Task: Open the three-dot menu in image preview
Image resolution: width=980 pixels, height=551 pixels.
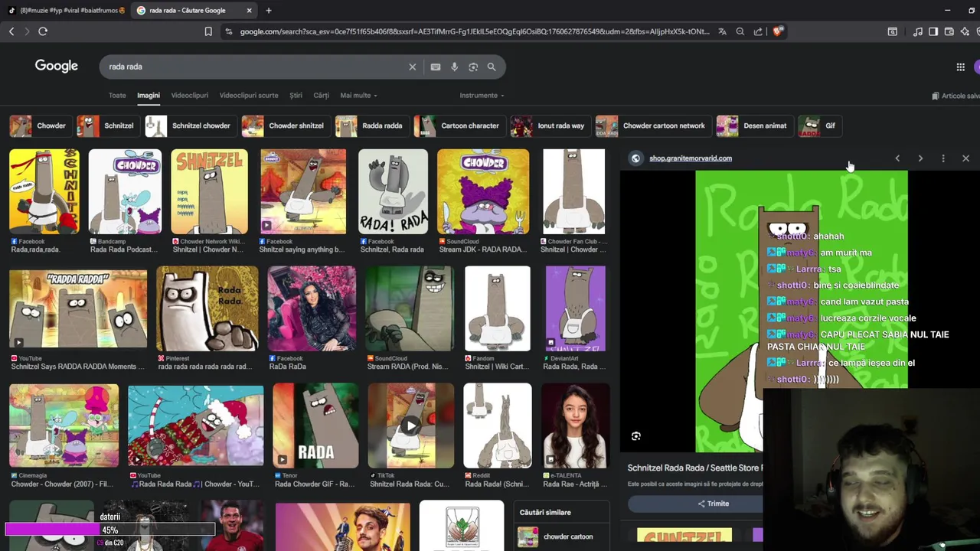Action: [x=943, y=158]
